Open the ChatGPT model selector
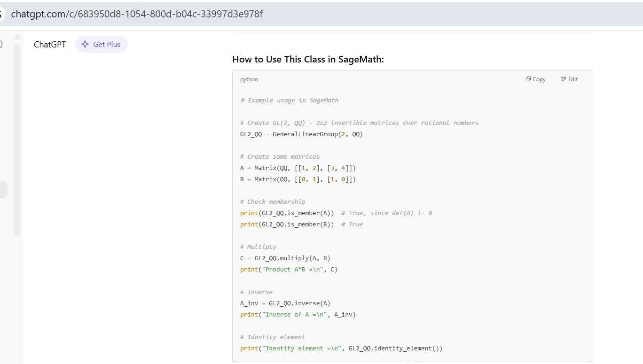The width and height of the screenshot is (643, 364). [x=50, y=45]
